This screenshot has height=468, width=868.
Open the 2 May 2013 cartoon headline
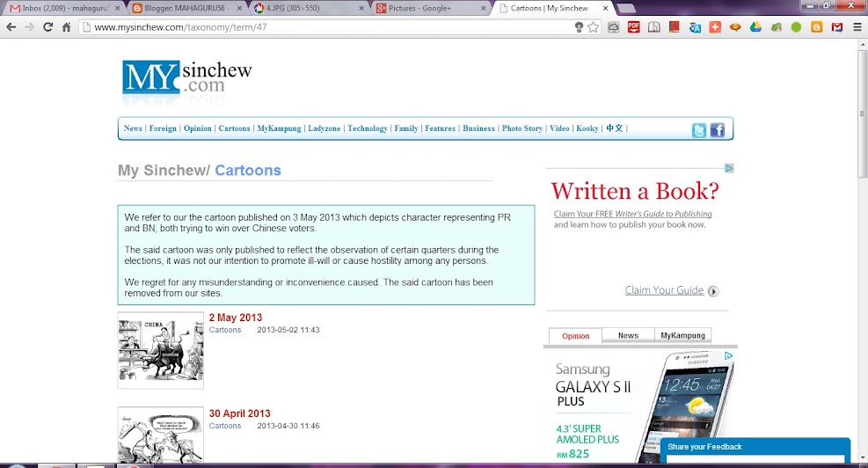[x=236, y=318]
